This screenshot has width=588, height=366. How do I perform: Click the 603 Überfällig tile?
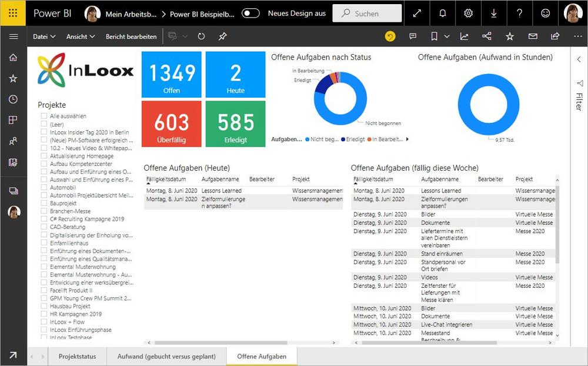tap(171, 124)
